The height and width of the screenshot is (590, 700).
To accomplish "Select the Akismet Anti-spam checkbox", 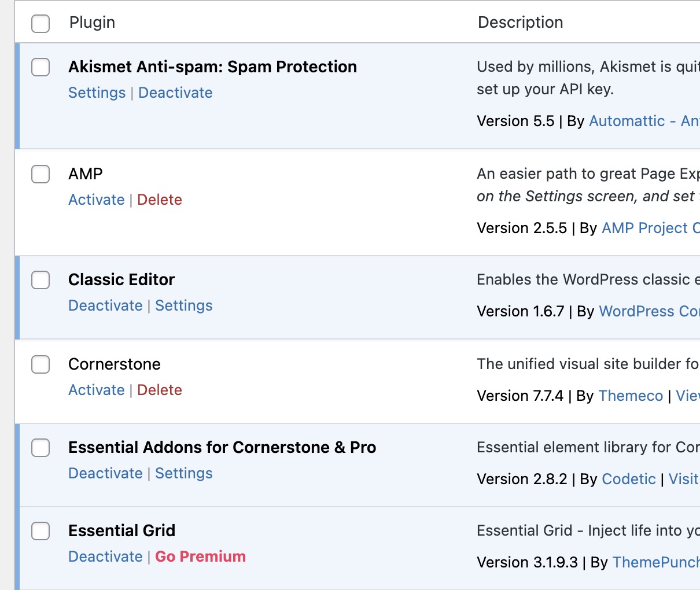I will point(40,67).
